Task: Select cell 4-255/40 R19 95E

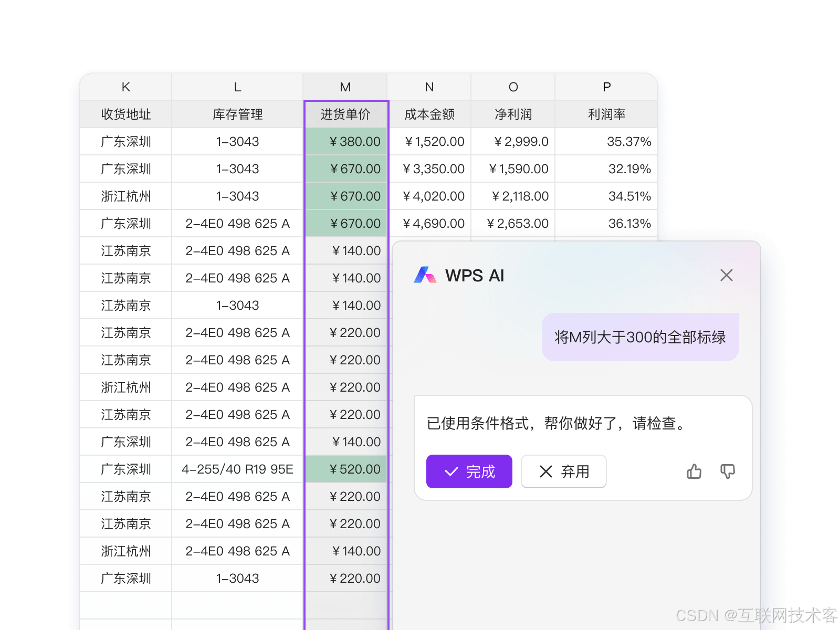Action: (237, 469)
